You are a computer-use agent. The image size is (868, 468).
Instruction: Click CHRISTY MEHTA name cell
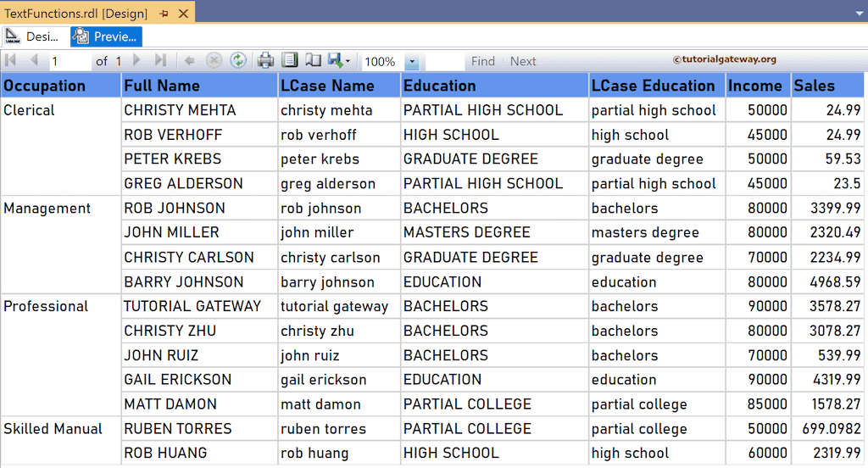[x=199, y=110]
